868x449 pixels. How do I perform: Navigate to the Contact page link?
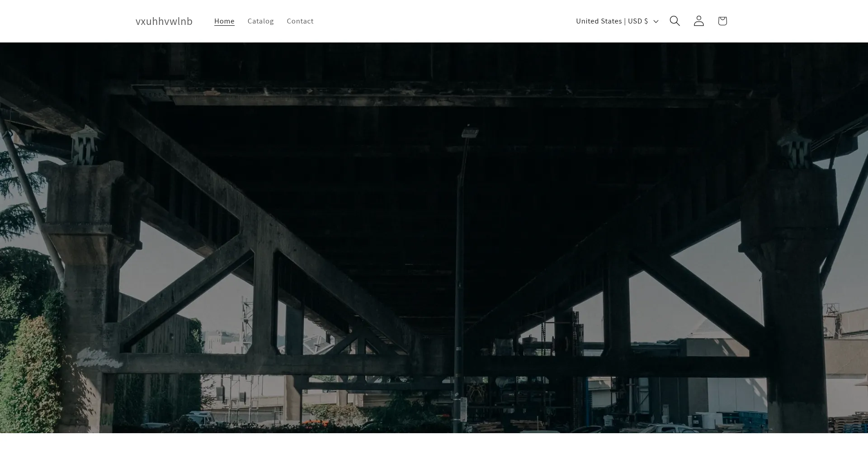click(x=300, y=21)
